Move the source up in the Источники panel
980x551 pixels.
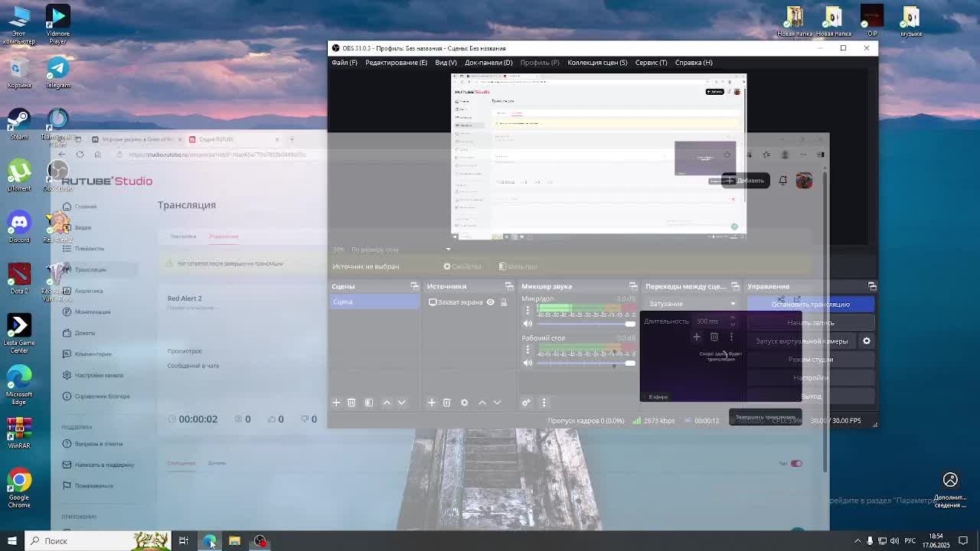[482, 403]
